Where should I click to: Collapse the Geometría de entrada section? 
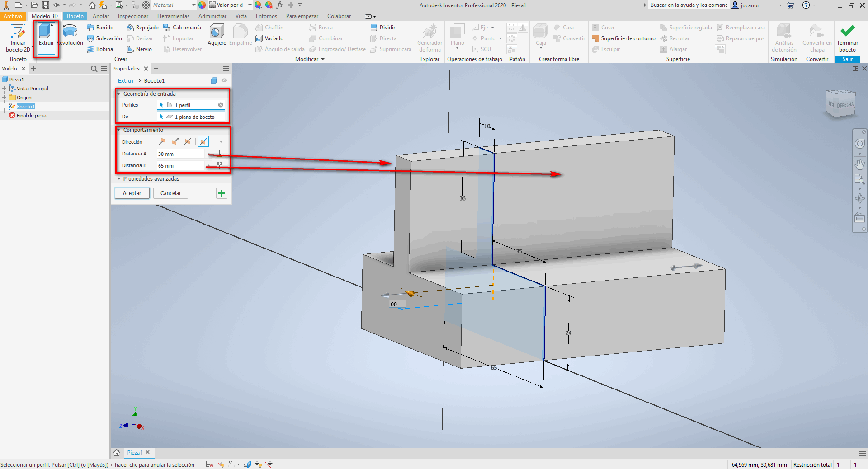coord(118,94)
